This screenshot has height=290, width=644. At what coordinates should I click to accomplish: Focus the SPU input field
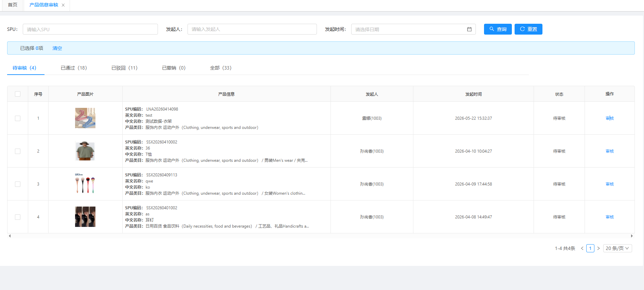pyautogui.click(x=90, y=29)
